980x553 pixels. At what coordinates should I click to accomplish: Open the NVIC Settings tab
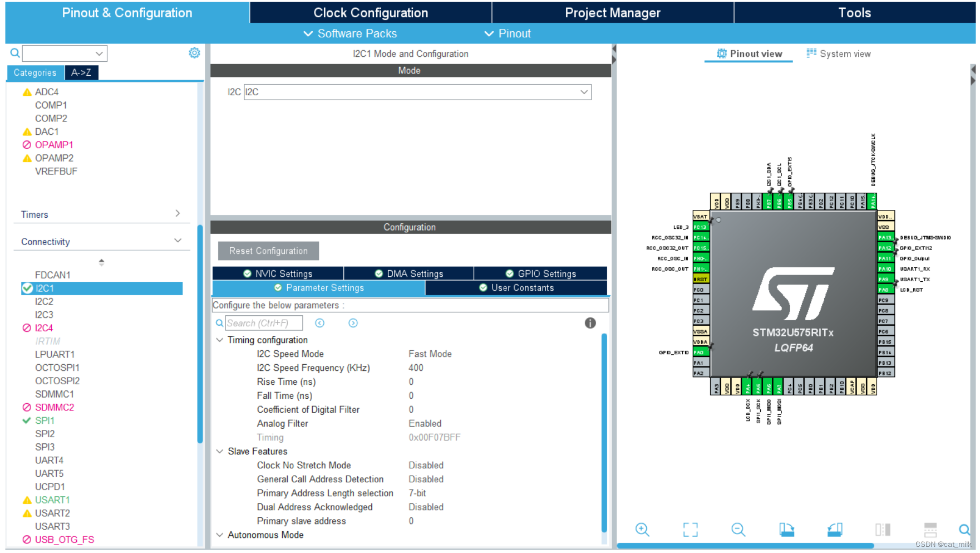tap(278, 273)
